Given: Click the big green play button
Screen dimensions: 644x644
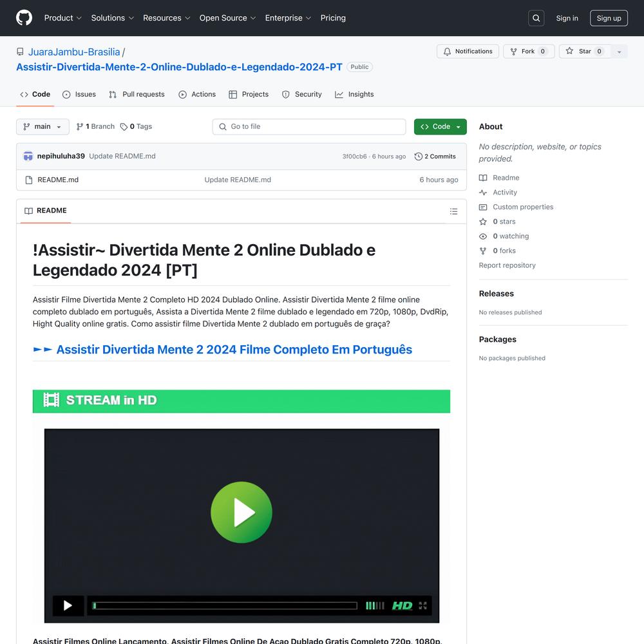Looking at the screenshot, I should tap(241, 512).
